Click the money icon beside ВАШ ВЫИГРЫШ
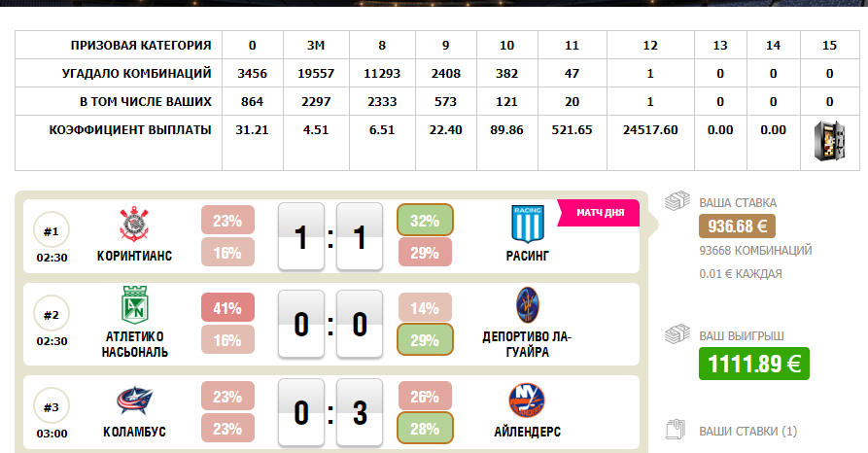Screen dimensions: 868x453 click(x=677, y=335)
